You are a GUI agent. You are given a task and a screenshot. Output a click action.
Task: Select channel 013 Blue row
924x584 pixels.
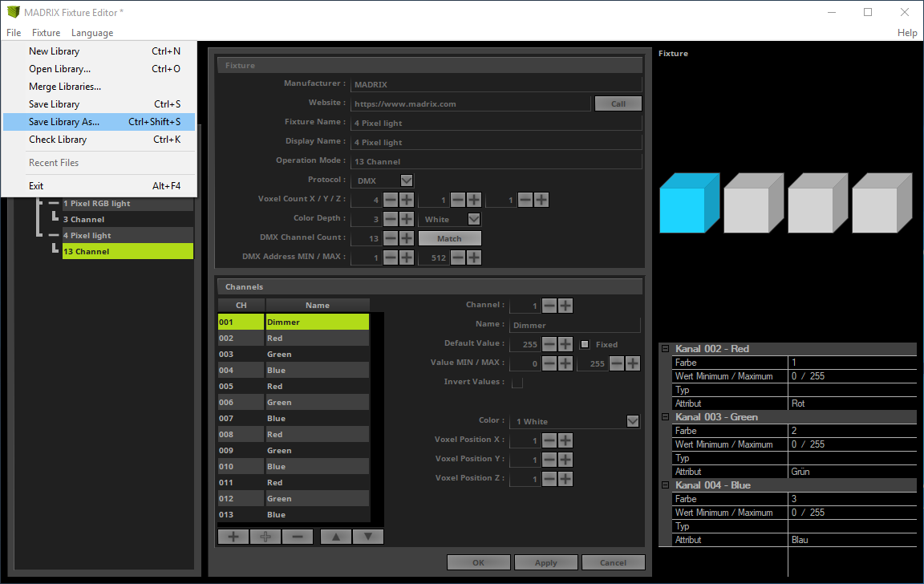(294, 514)
